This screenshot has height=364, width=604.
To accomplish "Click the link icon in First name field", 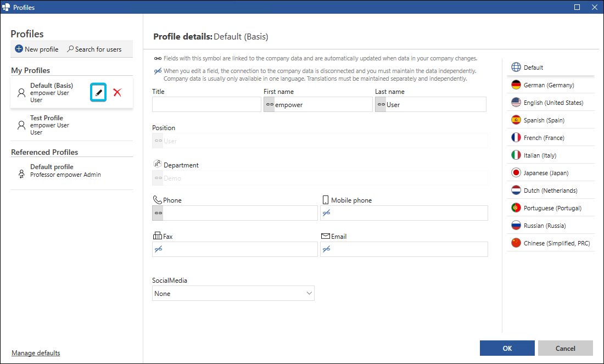I will (x=270, y=104).
